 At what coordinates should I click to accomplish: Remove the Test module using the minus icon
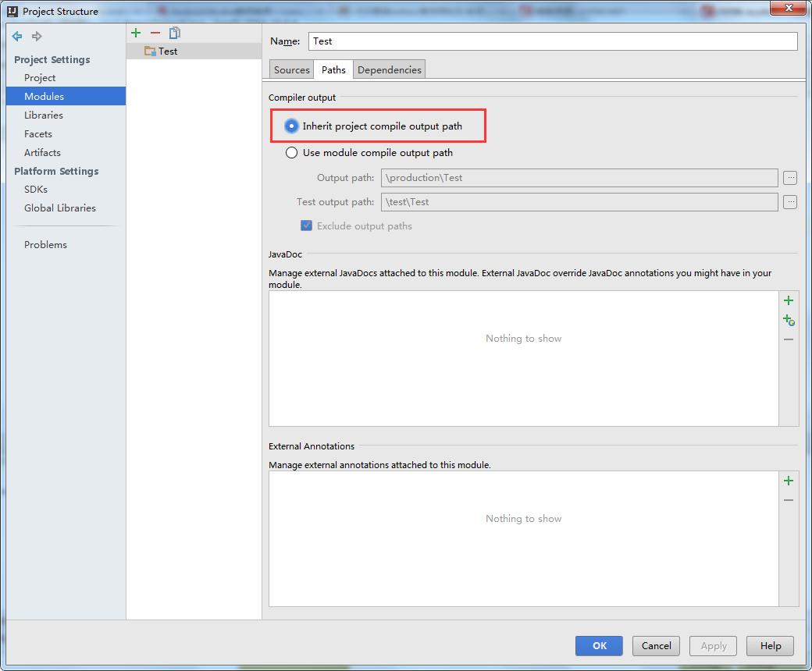click(155, 33)
